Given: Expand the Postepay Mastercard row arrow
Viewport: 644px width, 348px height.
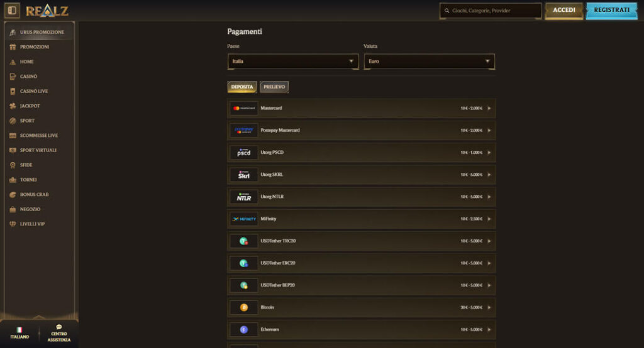Looking at the screenshot, I should click(x=489, y=131).
